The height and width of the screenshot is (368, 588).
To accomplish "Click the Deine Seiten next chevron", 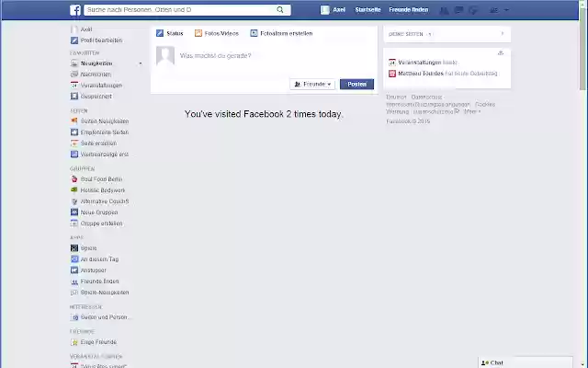I will click(x=503, y=33).
